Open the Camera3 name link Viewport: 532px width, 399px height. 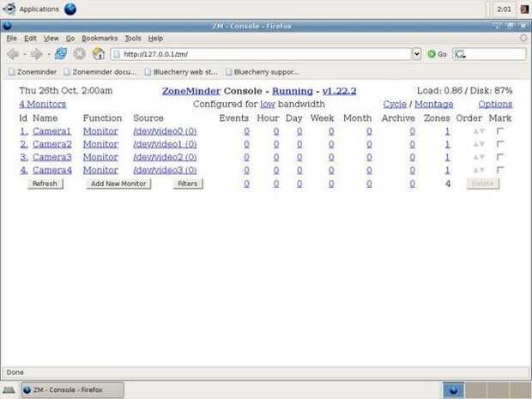[52, 157]
